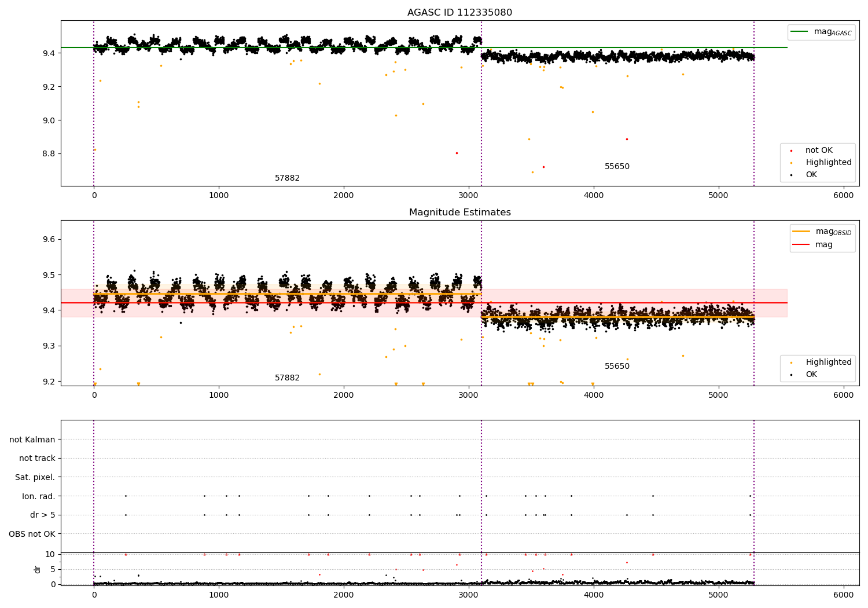This screenshot has height=608, width=868.
Task: Click the 'Magnitude Estimates' plot title
Action: click(x=459, y=213)
